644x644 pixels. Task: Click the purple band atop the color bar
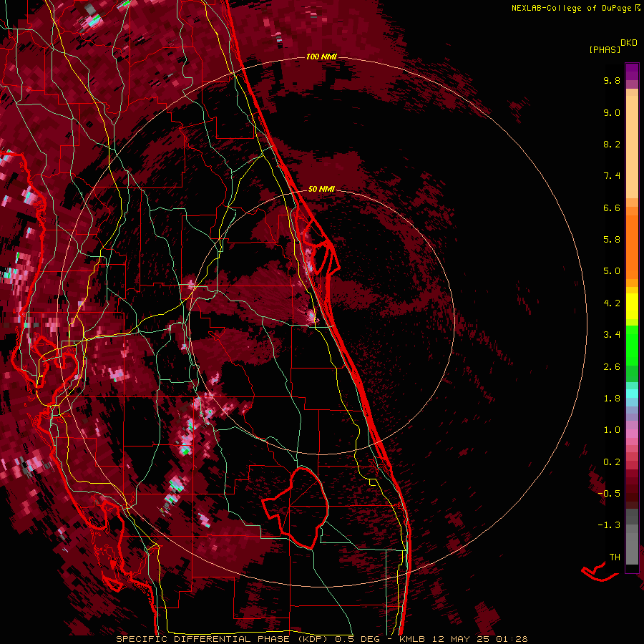(632, 72)
